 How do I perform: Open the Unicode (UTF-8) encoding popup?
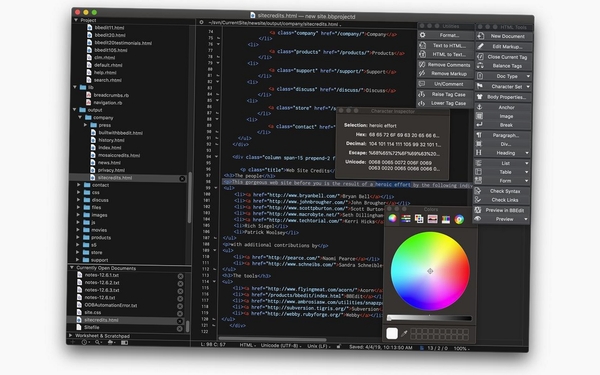pos(280,346)
